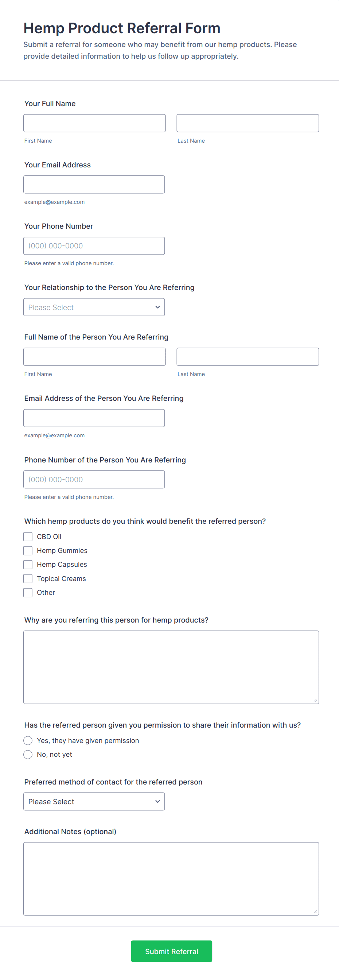Choose the No, not yet radio option
The height and width of the screenshot is (980, 339).
[x=28, y=754]
